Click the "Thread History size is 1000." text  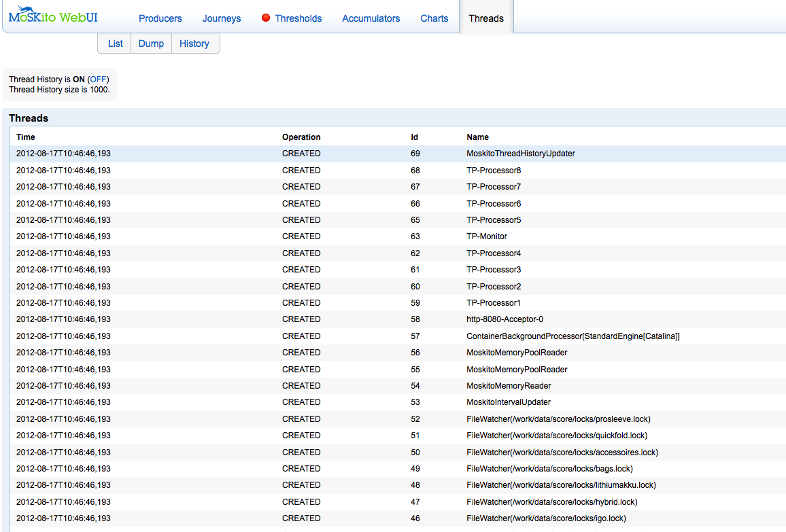[59, 90]
